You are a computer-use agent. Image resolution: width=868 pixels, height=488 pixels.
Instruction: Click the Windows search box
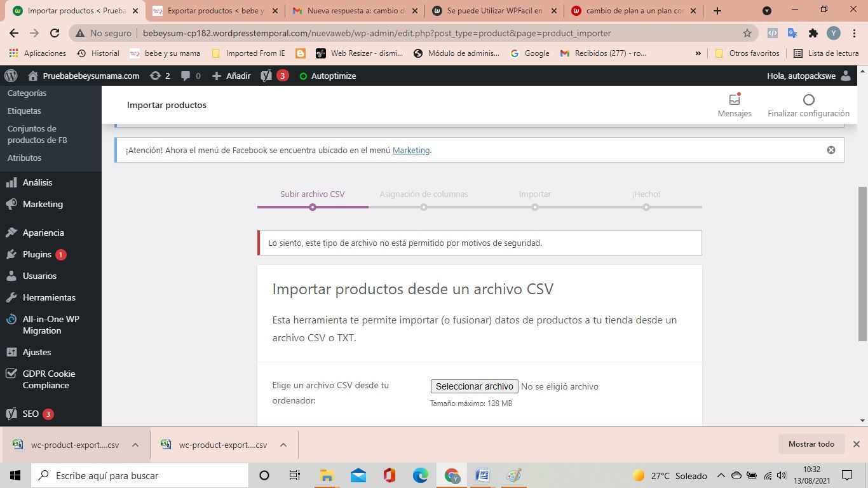pos(140,475)
